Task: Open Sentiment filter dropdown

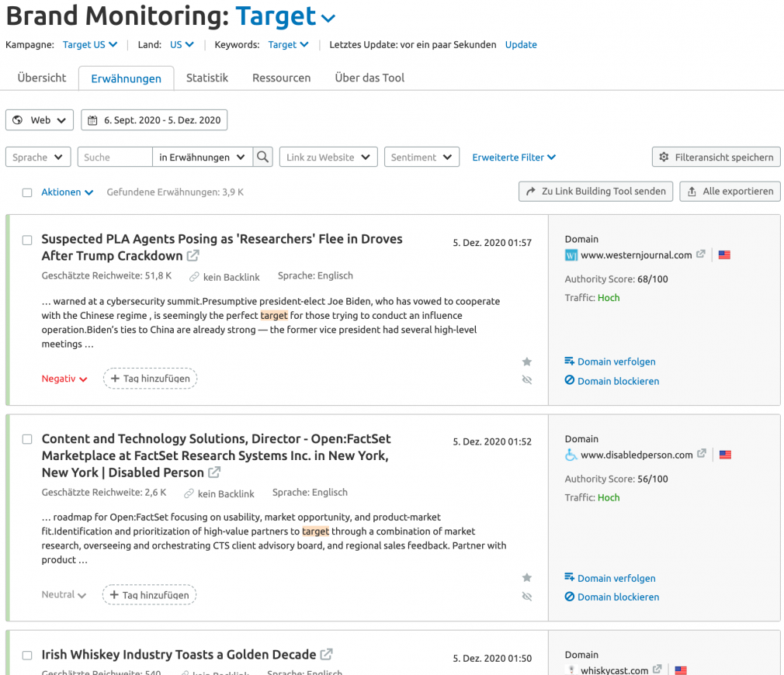Action: click(421, 157)
